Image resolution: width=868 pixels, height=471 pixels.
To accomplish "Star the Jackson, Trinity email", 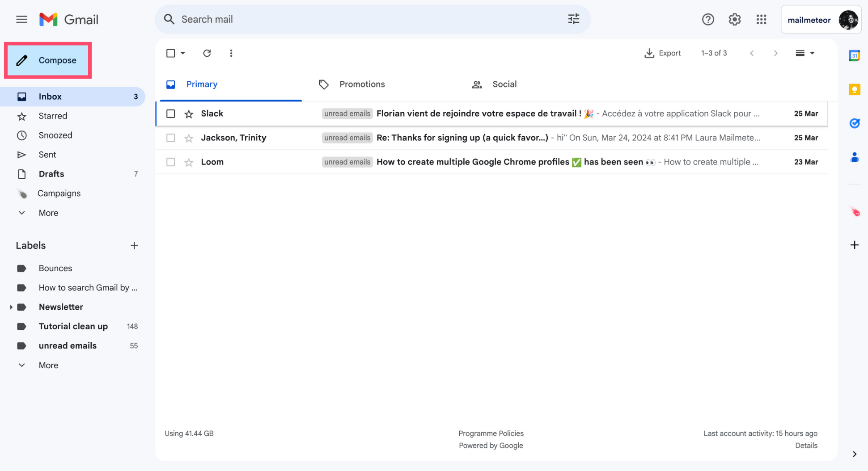I will pyautogui.click(x=189, y=138).
